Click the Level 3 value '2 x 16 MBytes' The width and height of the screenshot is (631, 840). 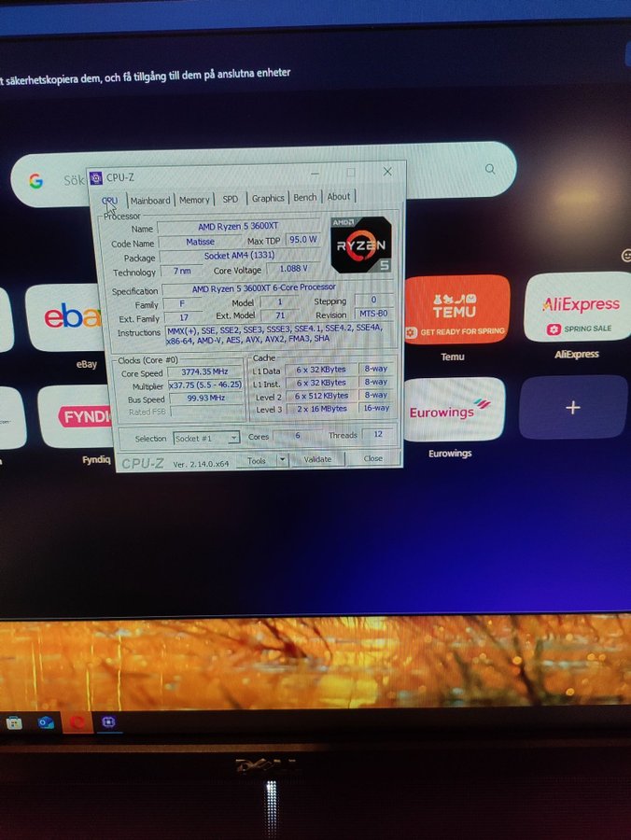[321, 408]
